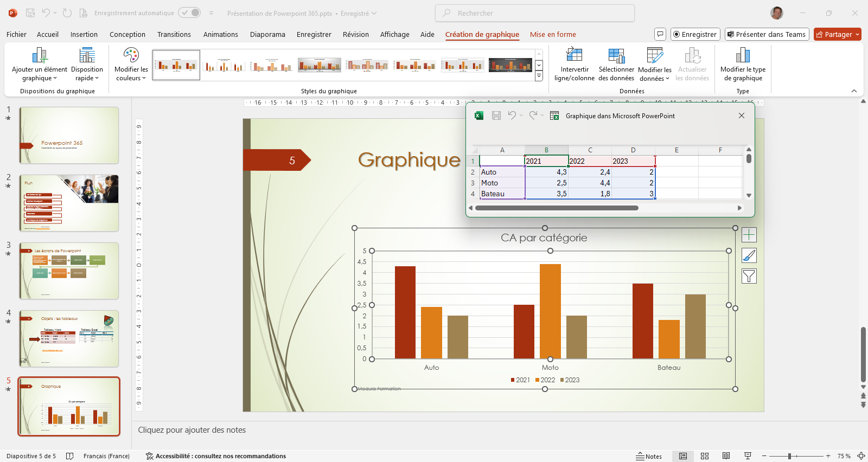This screenshot has height=462, width=868.
Task: Switch to Insertion tab
Action: pyautogui.click(x=84, y=34)
